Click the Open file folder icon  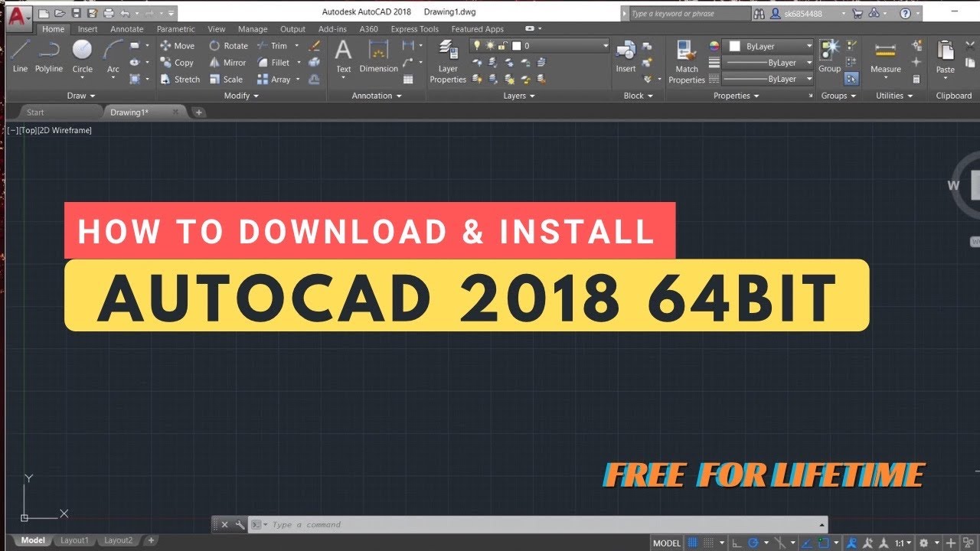click(x=60, y=13)
